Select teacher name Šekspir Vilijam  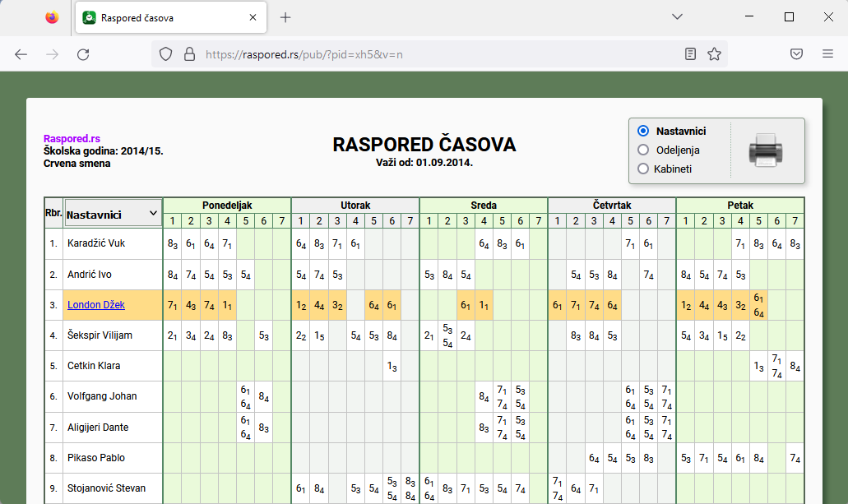[x=100, y=335]
